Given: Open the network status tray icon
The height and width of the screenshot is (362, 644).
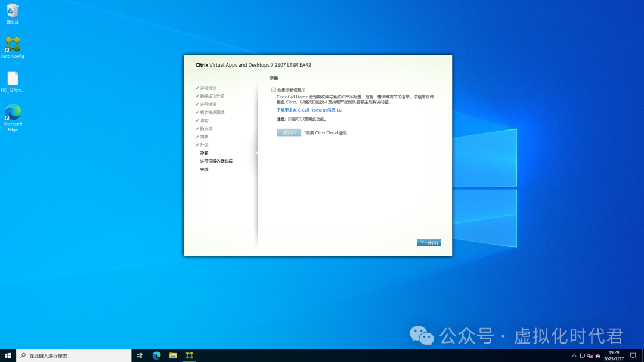Looking at the screenshot, I should (582, 356).
